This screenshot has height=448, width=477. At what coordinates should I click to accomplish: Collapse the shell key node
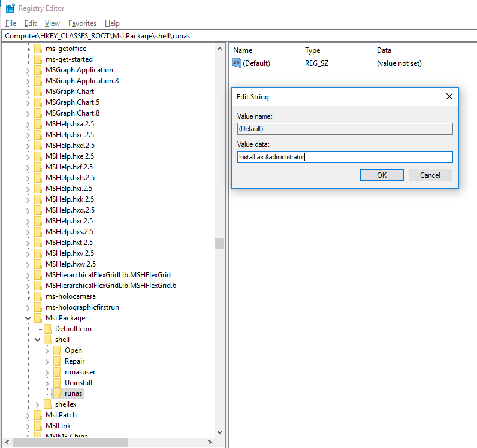38,340
